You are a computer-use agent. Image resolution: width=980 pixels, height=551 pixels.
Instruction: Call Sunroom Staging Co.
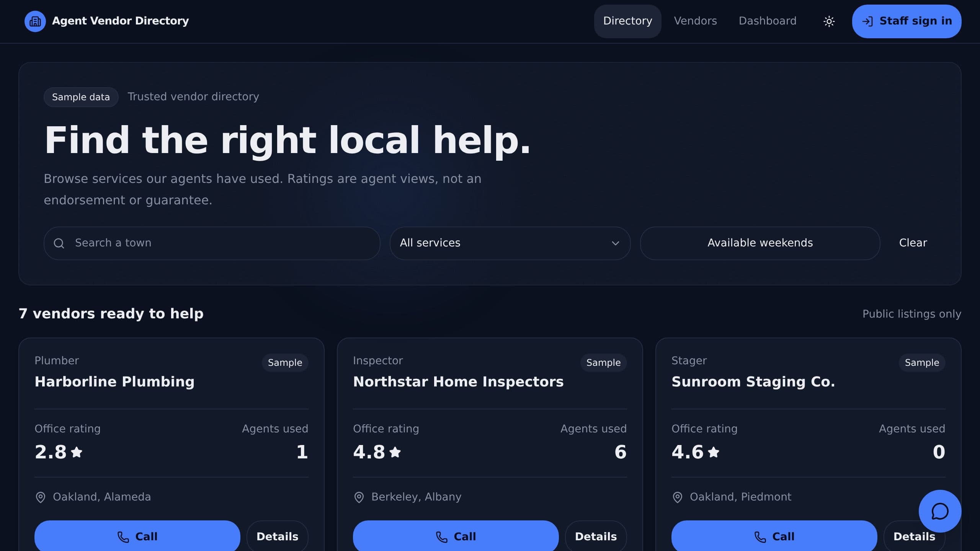pyautogui.click(x=774, y=536)
